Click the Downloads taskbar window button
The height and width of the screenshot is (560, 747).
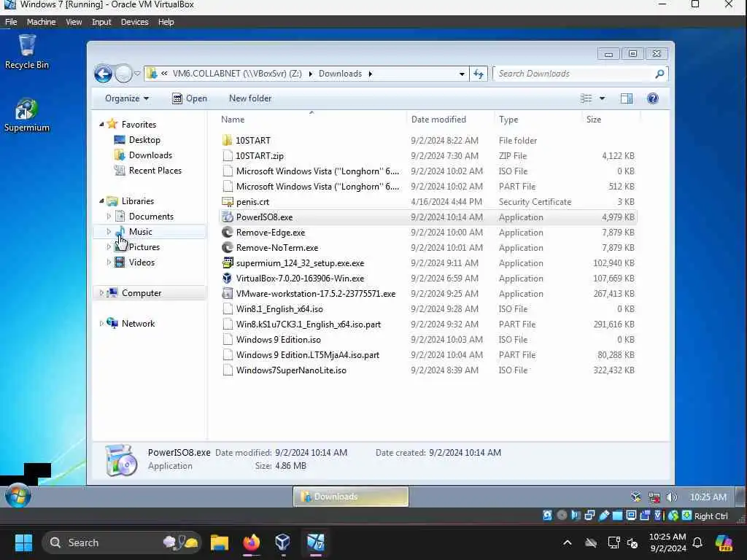click(x=351, y=497)
